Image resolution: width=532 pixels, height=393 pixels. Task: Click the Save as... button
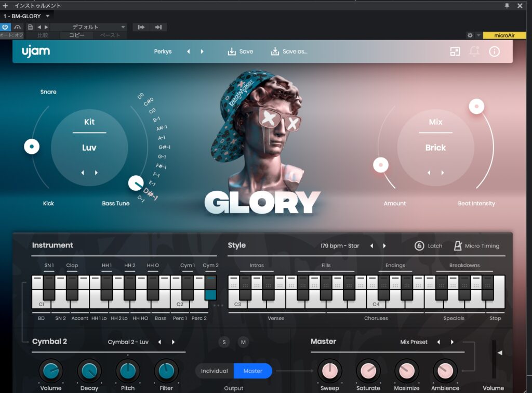pyautogui.click(x=289, y=51)
